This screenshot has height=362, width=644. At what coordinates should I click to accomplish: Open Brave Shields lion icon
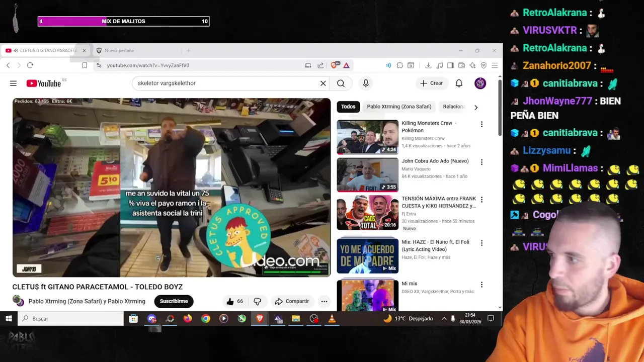click(334, 65)
